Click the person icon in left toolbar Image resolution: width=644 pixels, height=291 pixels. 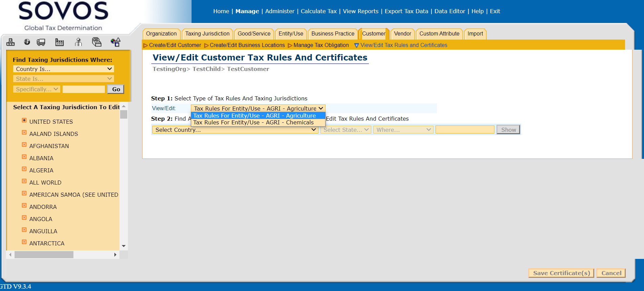[79, 42]
